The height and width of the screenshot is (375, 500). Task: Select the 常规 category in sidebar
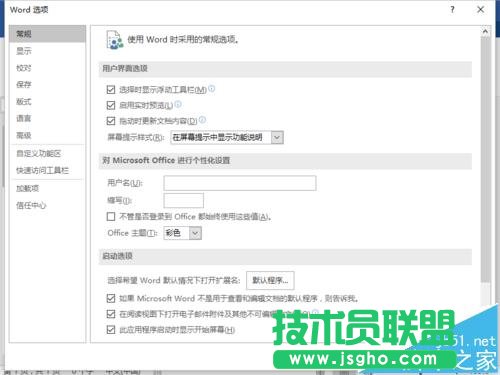point(47,34)
